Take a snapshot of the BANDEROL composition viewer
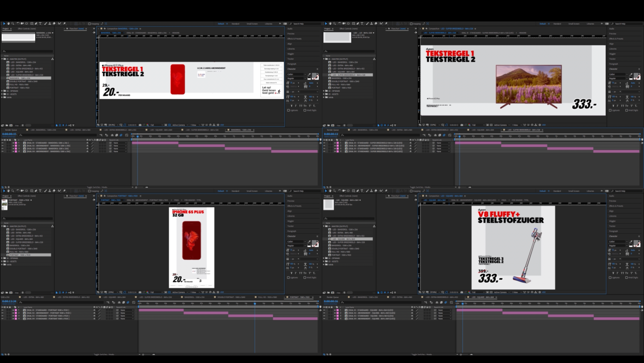The height and width of the screenshot is (363, 644). (x=140, y=125)
